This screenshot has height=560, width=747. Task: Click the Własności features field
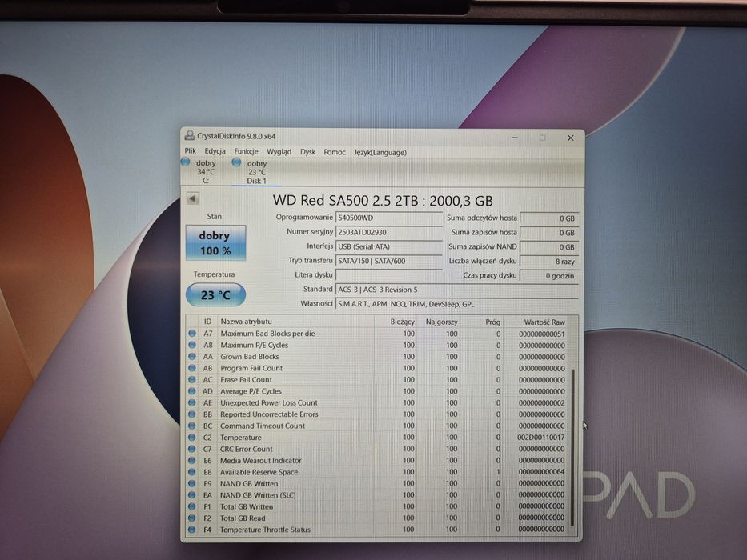[457, 304]
